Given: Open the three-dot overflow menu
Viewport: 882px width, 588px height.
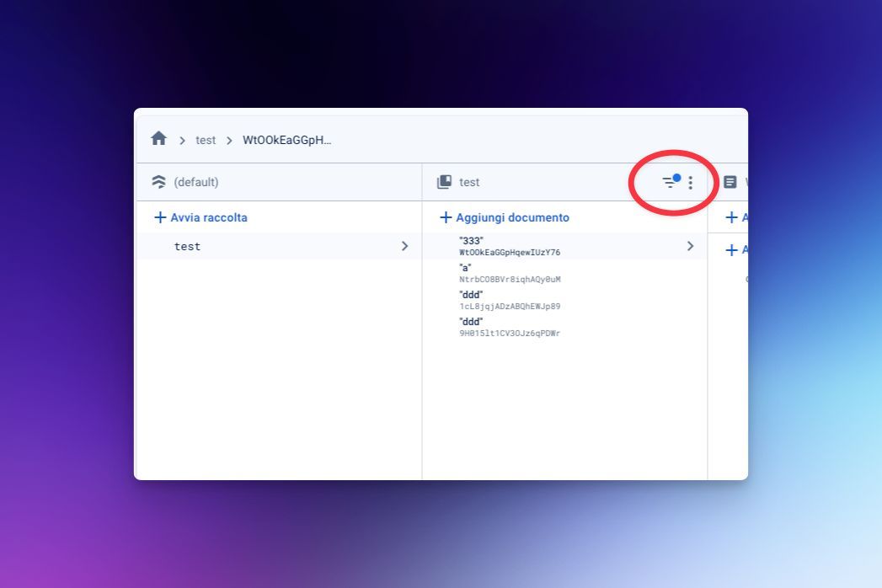Looking at the screenshot, I should tap(691, 182).
